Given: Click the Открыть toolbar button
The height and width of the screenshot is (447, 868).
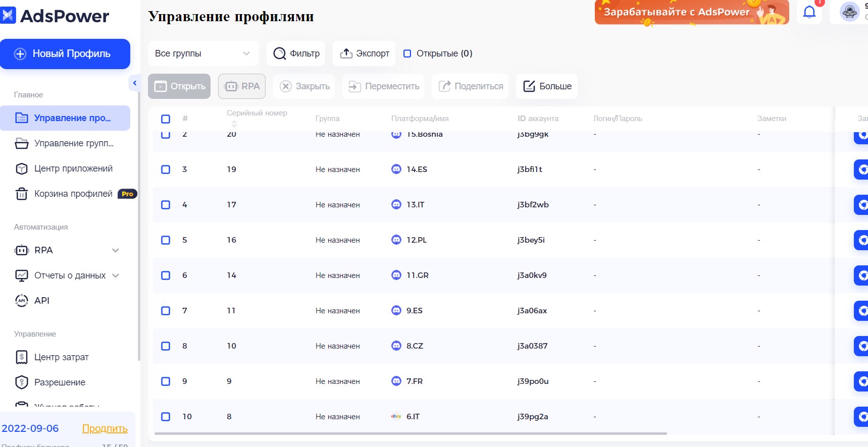Looking at the screenshot, I should click(179, 86).
